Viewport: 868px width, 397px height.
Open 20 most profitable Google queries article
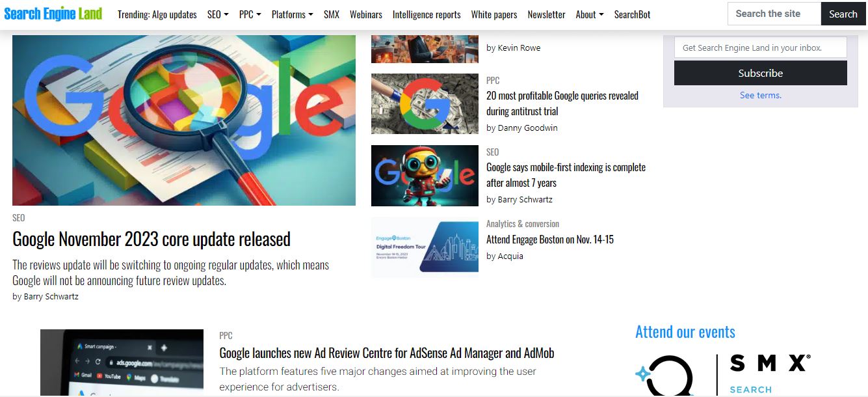(562, 103)
